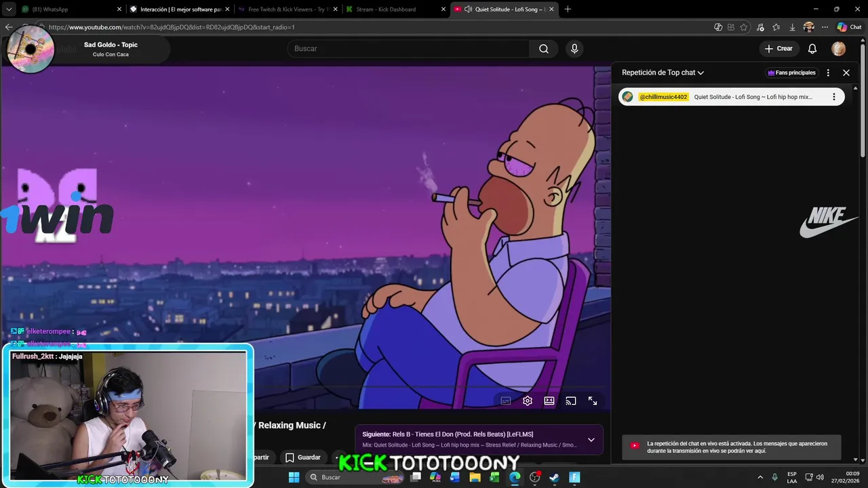Open Microsoft Edge taskbar icon

(515, 477)
